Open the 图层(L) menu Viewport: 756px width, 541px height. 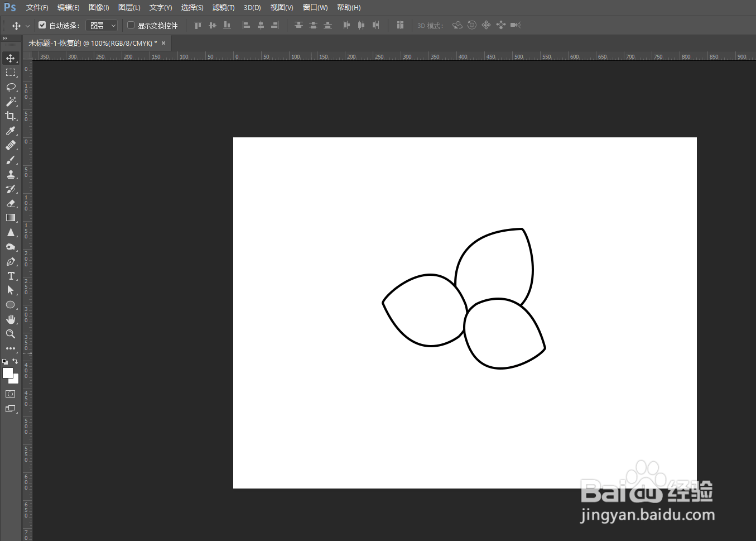(x=129, y=8)
